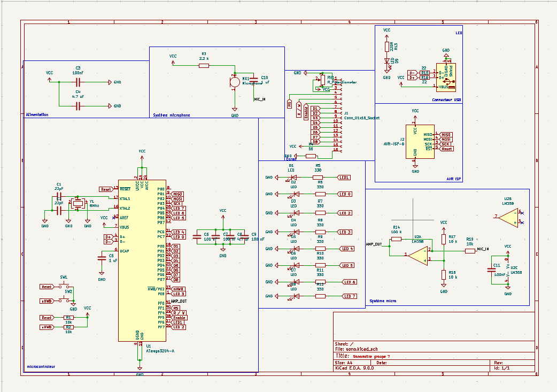
Task: Click the R14 100k feedback resistor
Action: [x=396, y=239]
